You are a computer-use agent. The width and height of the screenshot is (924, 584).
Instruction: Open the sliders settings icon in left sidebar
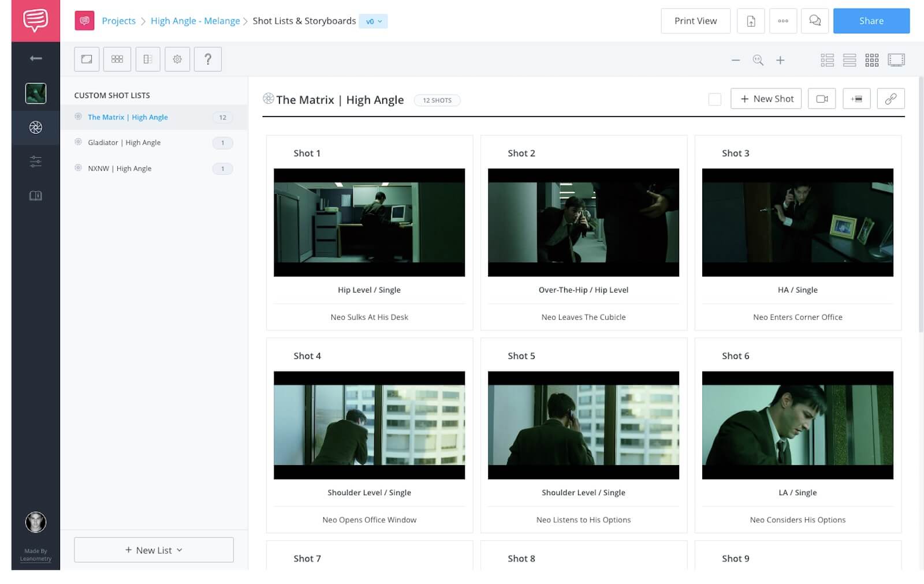[35, 161]
